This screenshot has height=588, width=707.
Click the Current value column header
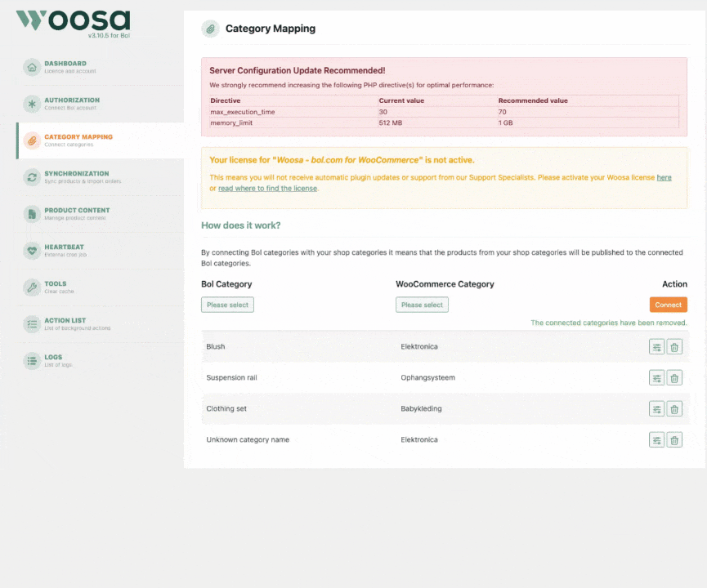(401, 100)
